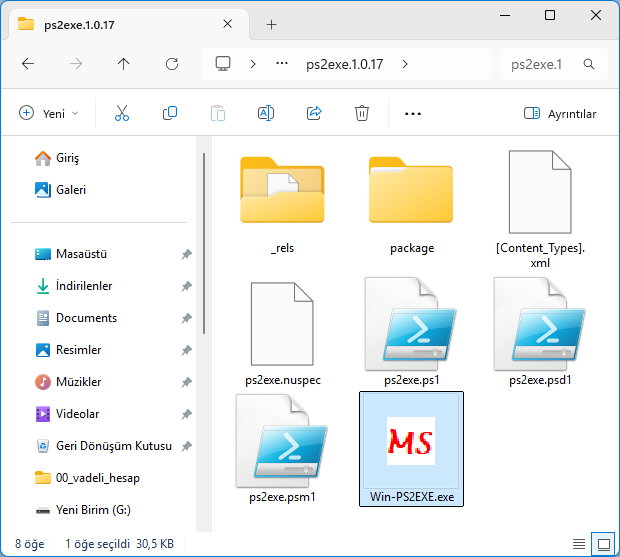
Task: Click the search magnifier icon
Action: (589, 64)
